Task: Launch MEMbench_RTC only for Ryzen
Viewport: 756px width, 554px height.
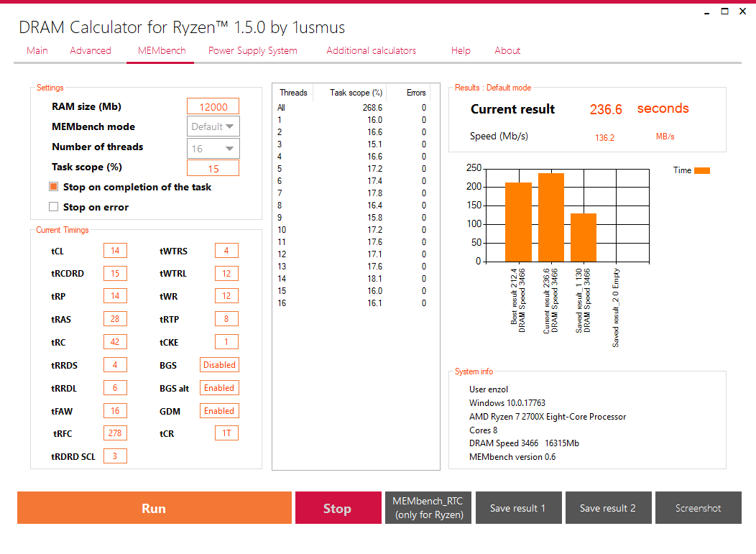Action: 428,508
